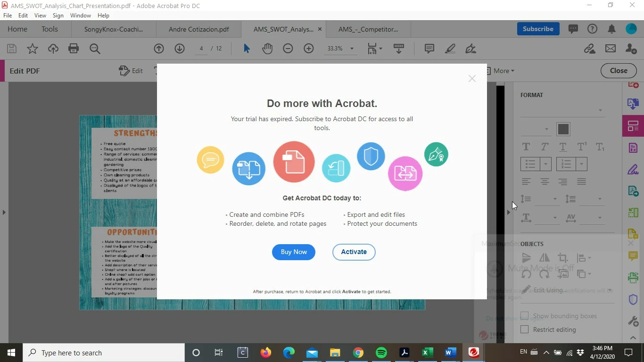Screen dimensions: 644x362
Task: Select the Protect shield tool in sidebar
Action: click(633, 299)
